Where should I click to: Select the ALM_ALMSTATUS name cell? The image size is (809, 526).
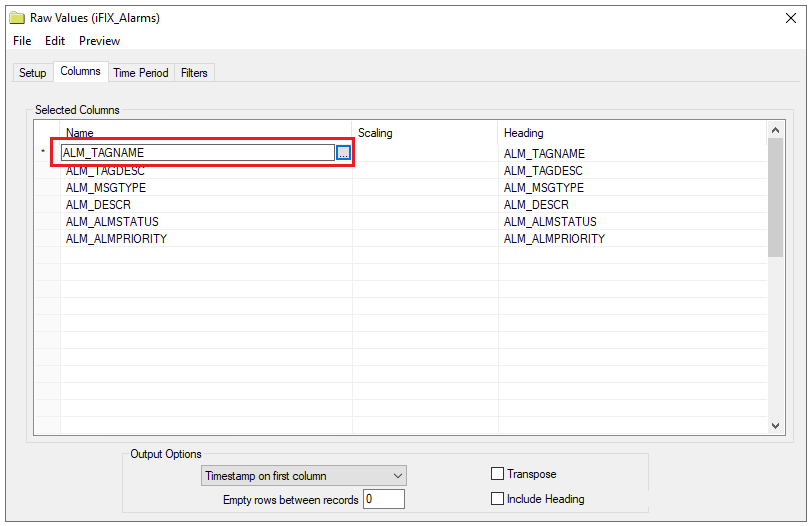206,221
